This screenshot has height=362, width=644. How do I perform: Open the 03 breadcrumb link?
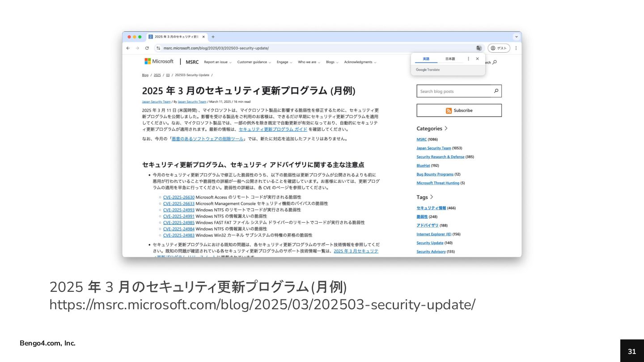pos(168,75)
